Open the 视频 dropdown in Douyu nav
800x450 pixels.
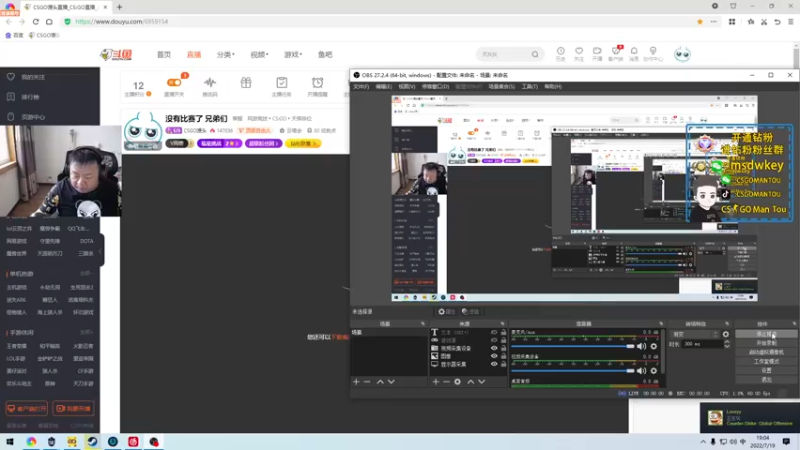[x=259, y=55]
